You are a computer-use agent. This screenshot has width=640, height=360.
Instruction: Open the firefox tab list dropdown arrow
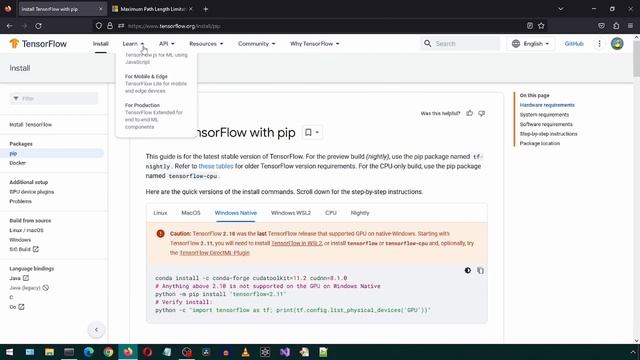click(561, 9)
